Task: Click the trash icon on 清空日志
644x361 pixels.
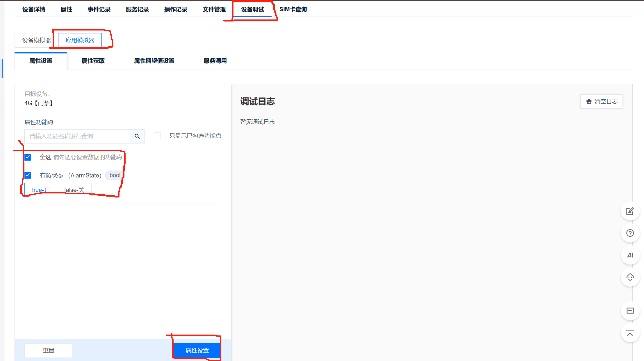Action: (x=589, y=102)
